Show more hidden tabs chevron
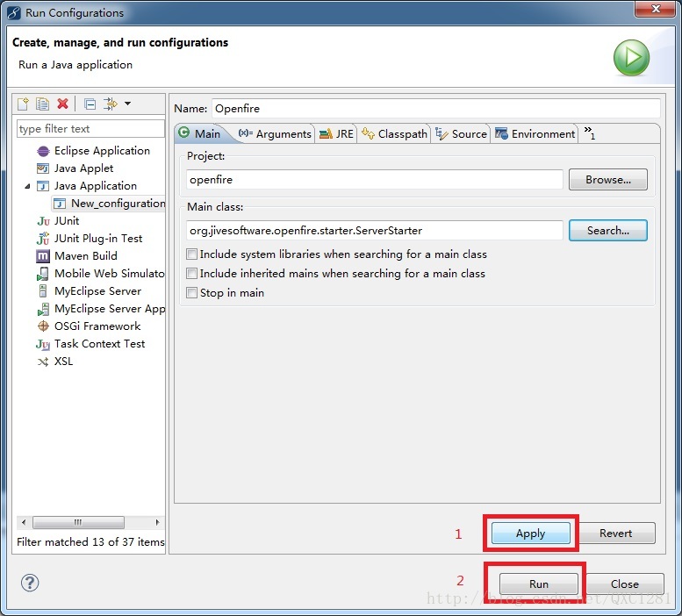This screenshot has height=616, width=682. tap(589, 133)
